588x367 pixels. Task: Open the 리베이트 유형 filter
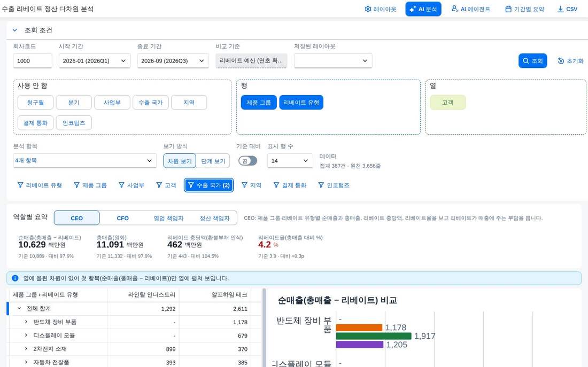coord(40,185)
